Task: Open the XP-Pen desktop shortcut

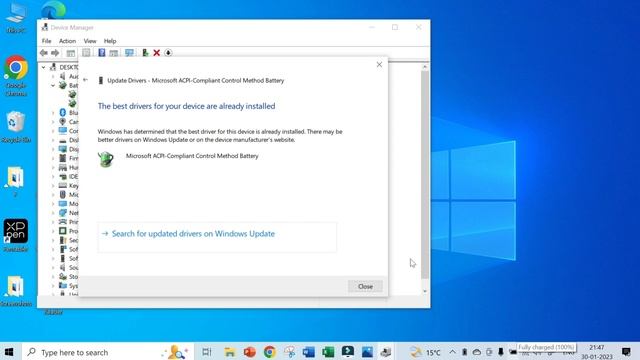Action: (x=16, y=235)
